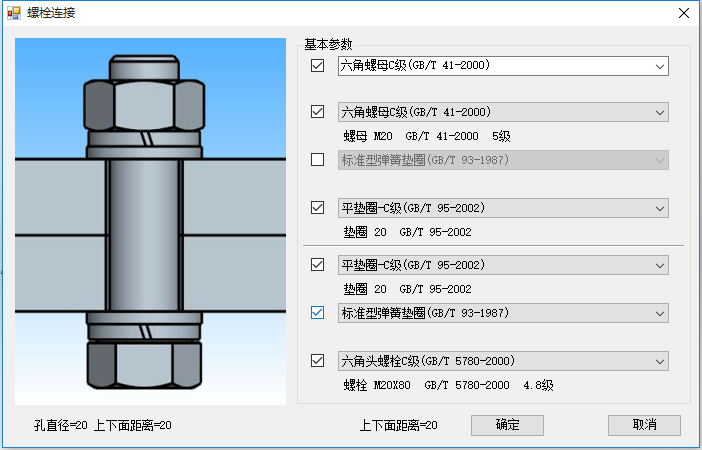Image resolution: width=702 pixels, height=450 pixels.
Task: Click the app icon in title bar
Action: pos(14,13)
